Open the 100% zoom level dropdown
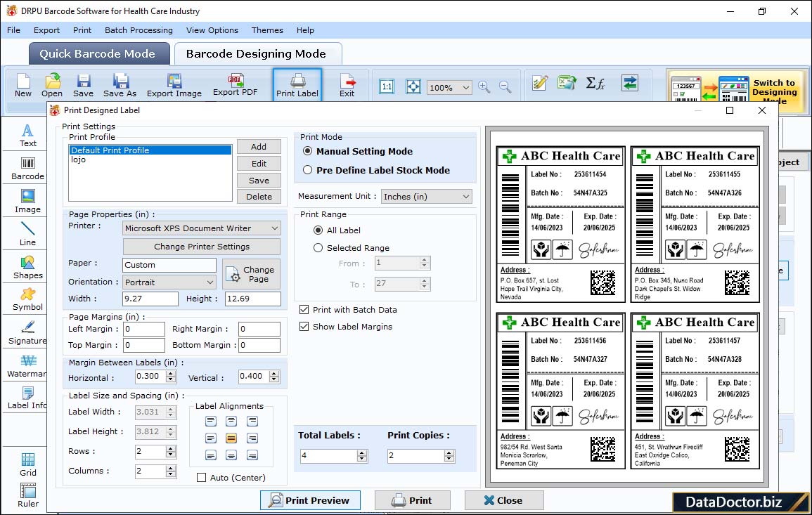This screenshot has height=515, width=812. (x=449, y=87)
